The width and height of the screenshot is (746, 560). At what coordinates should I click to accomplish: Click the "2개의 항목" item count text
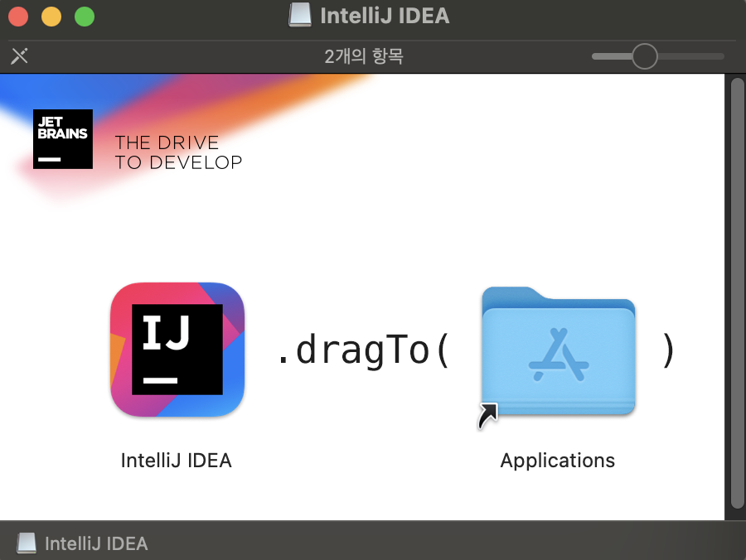click(x=364, y=56)
